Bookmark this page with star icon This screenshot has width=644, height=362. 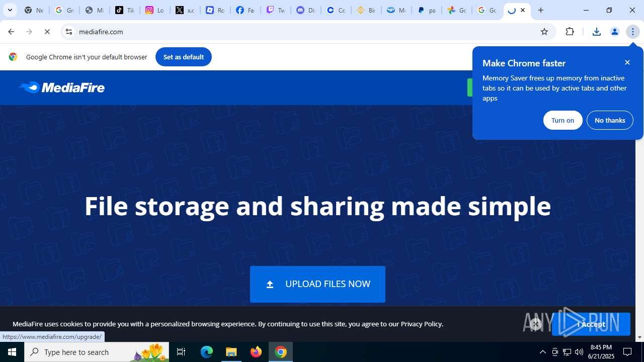pos(544,32)
